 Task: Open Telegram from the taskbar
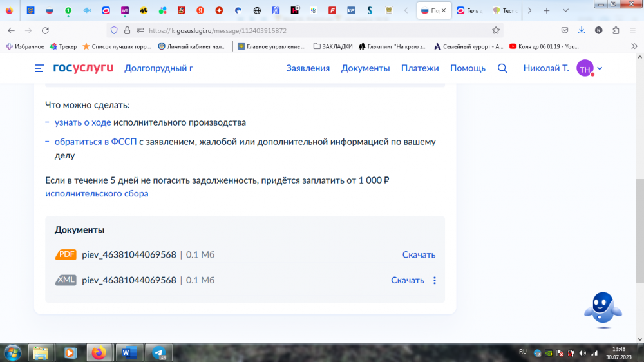click(x=158, y=352)
